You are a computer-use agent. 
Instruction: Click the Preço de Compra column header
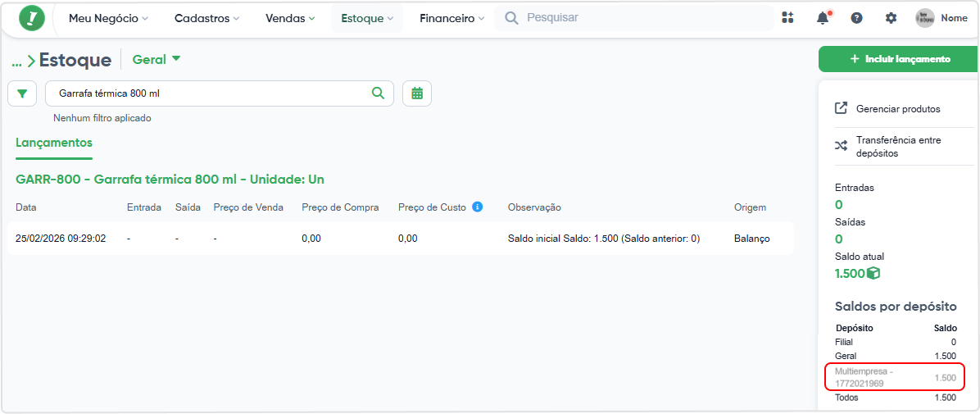[x=340, y=207]
